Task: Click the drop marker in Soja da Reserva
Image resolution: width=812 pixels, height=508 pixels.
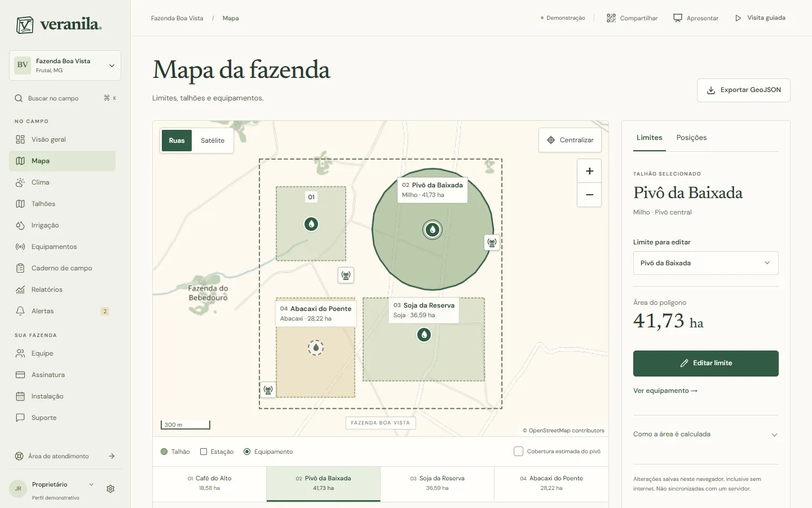Action: pyautogui.click(x=424, y=335)
